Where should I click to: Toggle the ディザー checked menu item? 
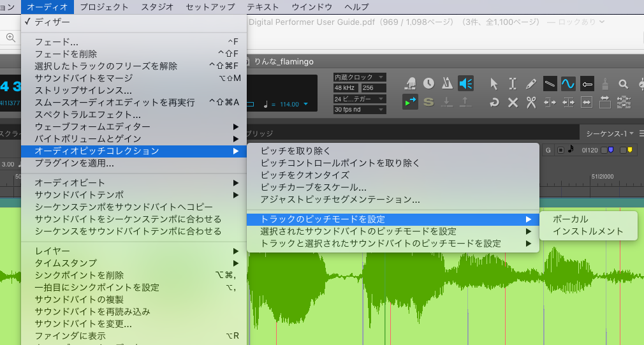click(134, 22)
